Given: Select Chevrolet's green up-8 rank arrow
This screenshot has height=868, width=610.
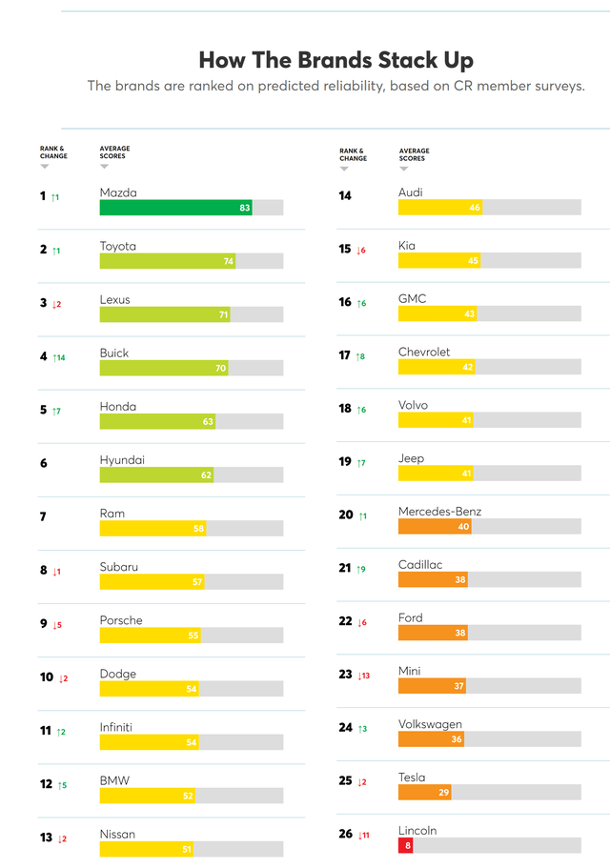Looking at the screenshot, I should 357,356.
